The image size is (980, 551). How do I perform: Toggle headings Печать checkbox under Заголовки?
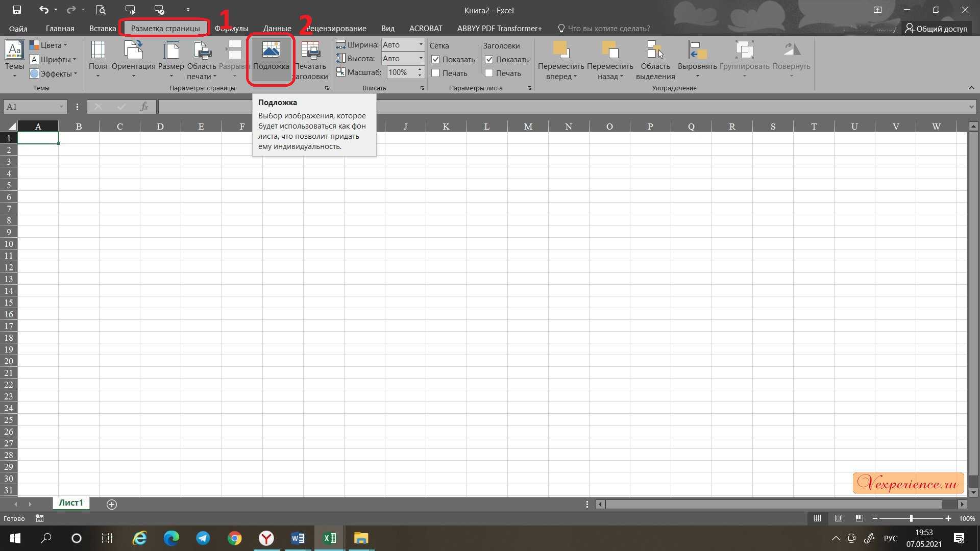pos(489,73)
